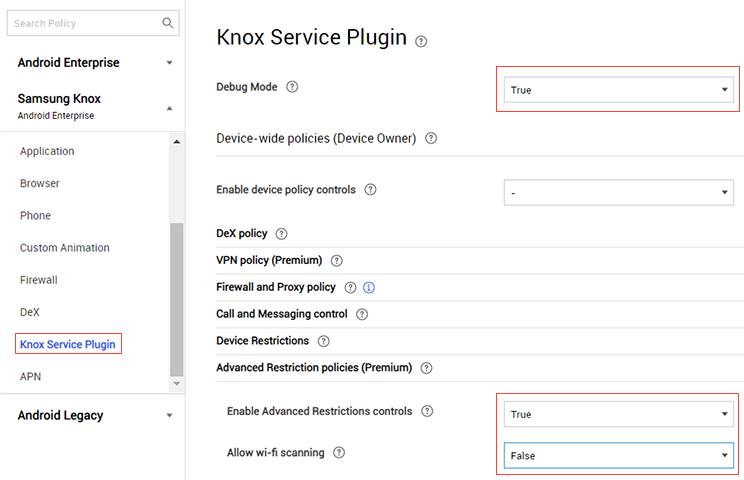Open the Debug Mode dropdown set to True
Image resolution: width=744 pixels, height=480 pixels.
coord(618,90)
